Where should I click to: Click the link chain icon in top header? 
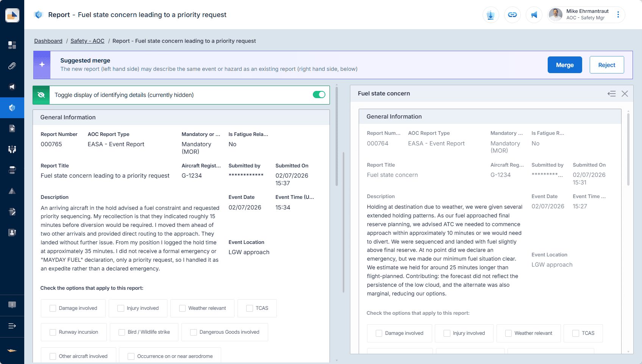click(x=512, y=15)
